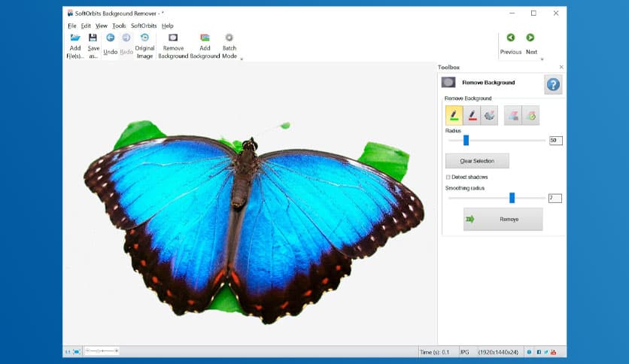Image resolution: width=629 pixels, height=364 pixels.
Task: Click the Radius slider handle
Action: [x=466, y=141]
